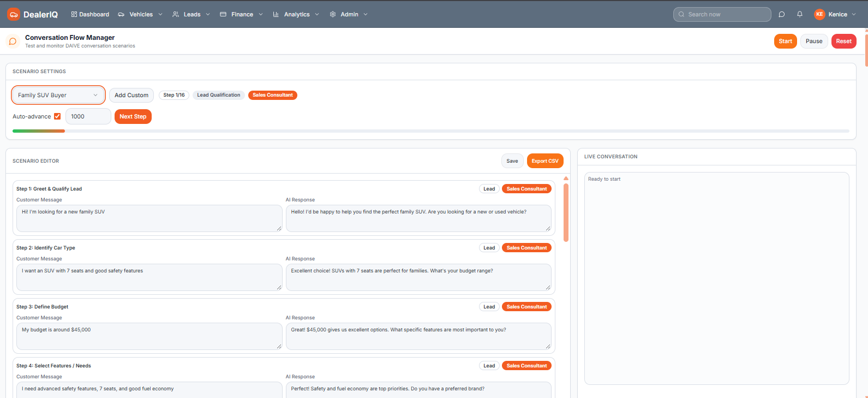Screen dimensions: 868x398
Task: Click the KE user avatar
Action: [x=819, y=14]
